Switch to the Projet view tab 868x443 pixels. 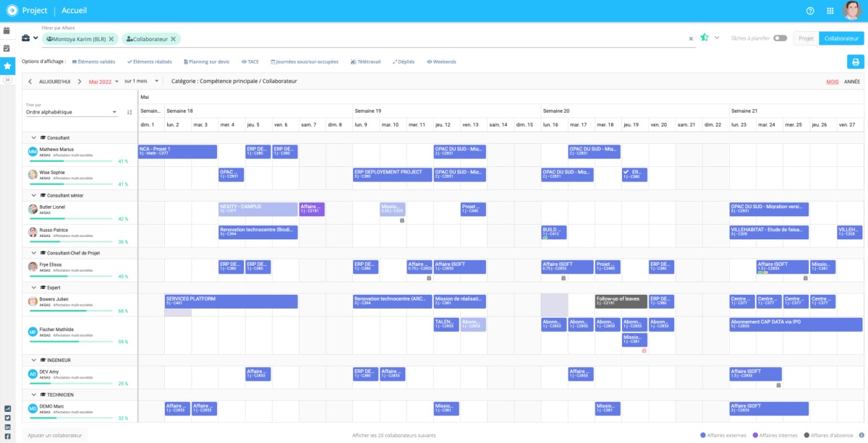click(x=806, y=38)
